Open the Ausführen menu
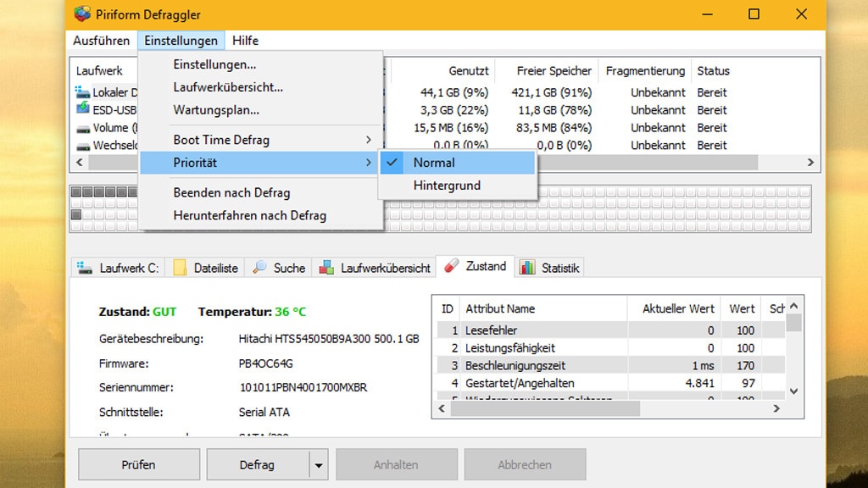 click(x=102, y=41)
